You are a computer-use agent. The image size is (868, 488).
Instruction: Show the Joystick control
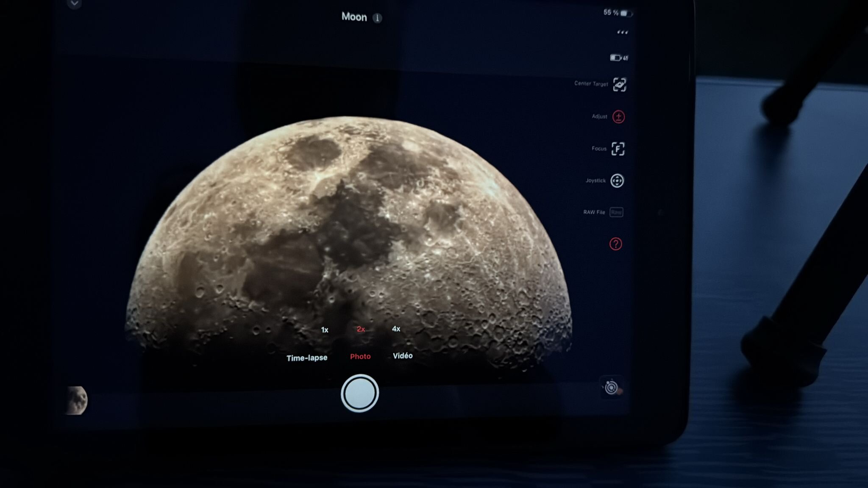tap(617, 181)
